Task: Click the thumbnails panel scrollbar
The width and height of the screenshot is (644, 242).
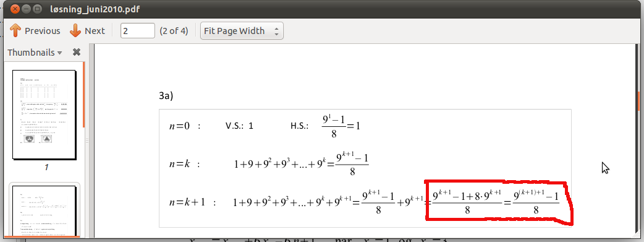Action: [x=84, y=94]
